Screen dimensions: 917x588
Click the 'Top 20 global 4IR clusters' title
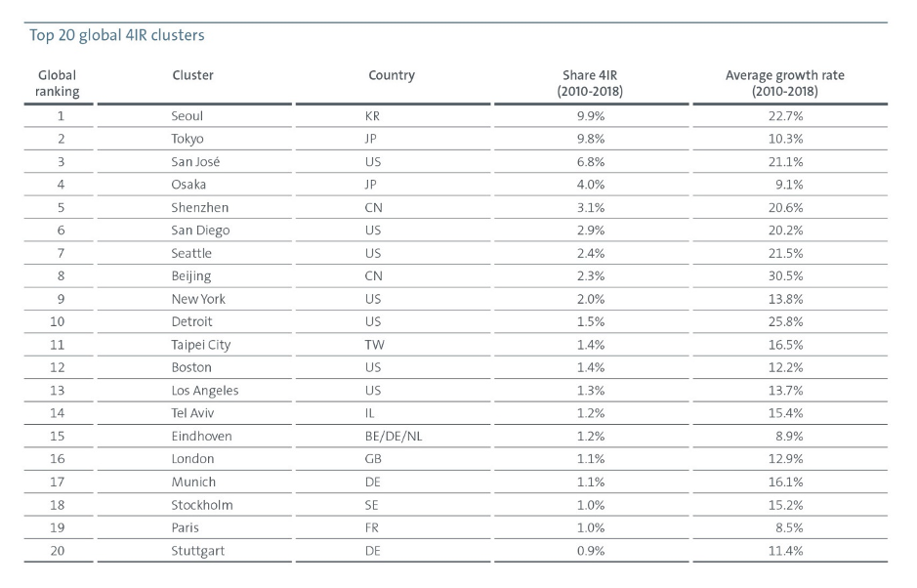point(117,36)
